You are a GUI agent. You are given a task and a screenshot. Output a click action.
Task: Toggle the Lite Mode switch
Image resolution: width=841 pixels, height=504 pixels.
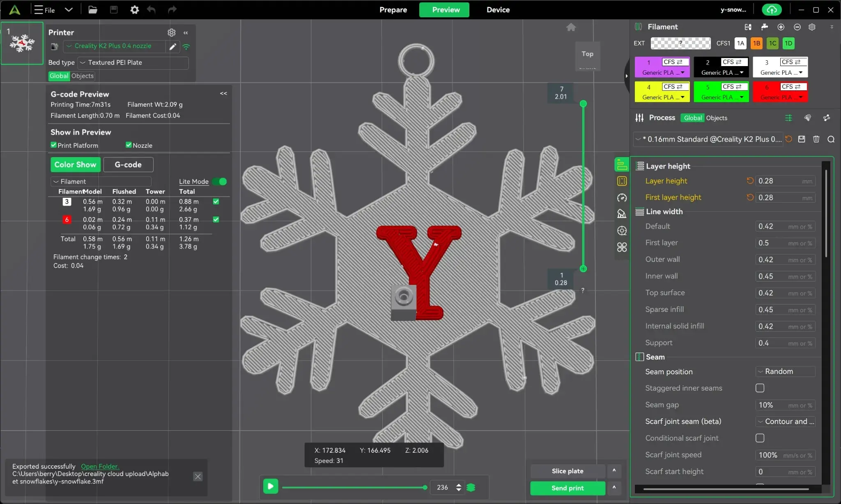(x=220, y=181)
